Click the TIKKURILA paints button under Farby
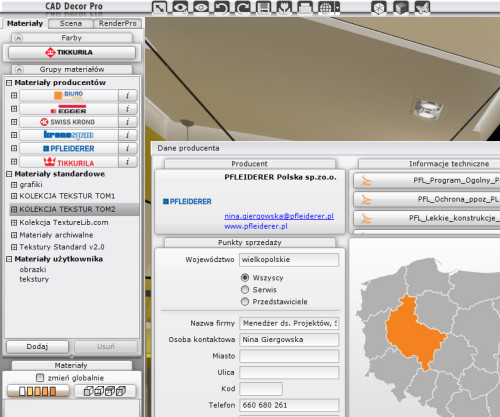The width and height of the screenshot is (500, 417). 72,52
